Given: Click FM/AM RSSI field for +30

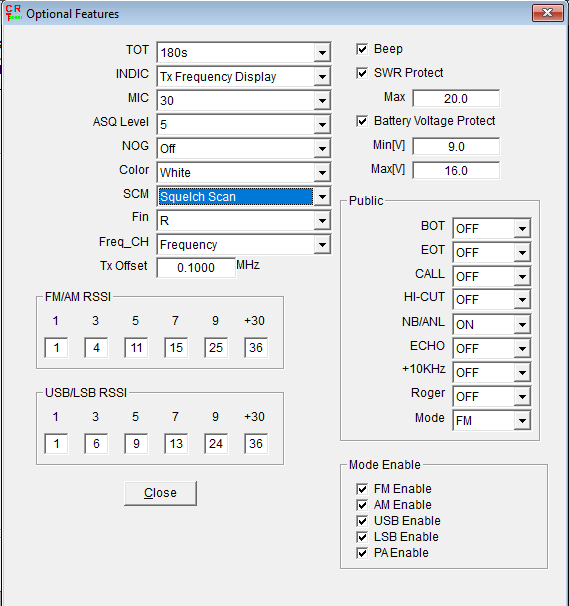Looking at the screenshot, I should click(256, 347).
